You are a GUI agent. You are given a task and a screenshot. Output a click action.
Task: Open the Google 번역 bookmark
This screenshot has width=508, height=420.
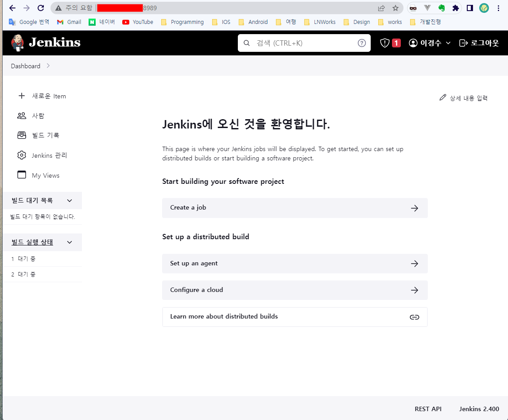tap(29, 22)
